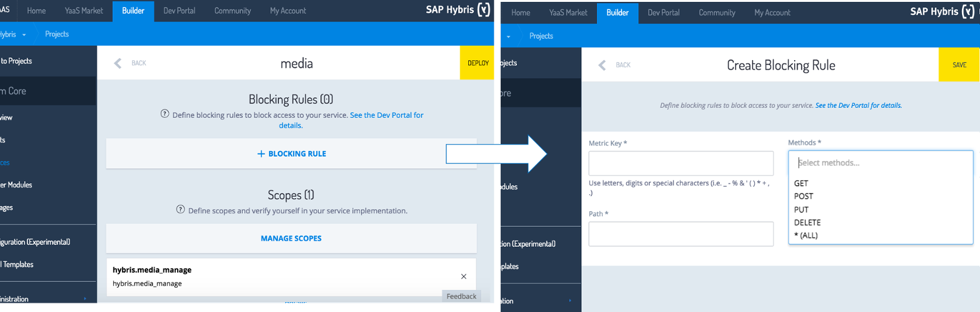Open MANAGE SCOPES
Viewport: 980px width, 312px height.
coord(291,238)
